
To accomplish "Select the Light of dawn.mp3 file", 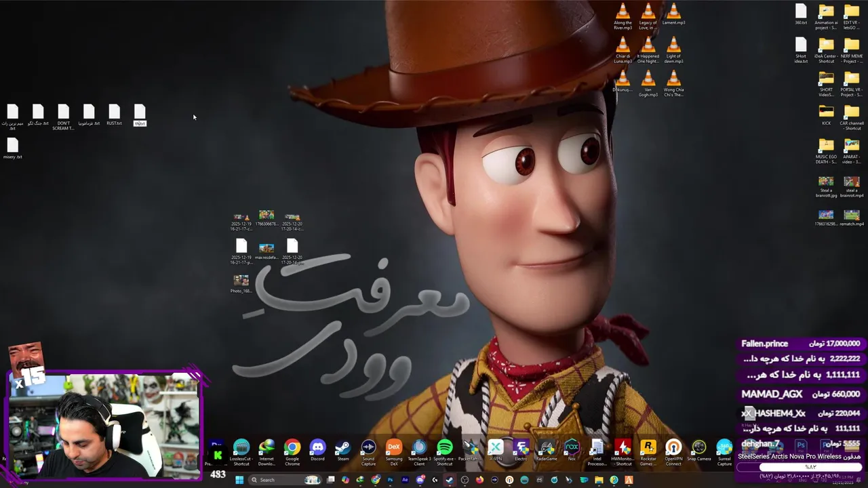I will (x=673, y=50).
